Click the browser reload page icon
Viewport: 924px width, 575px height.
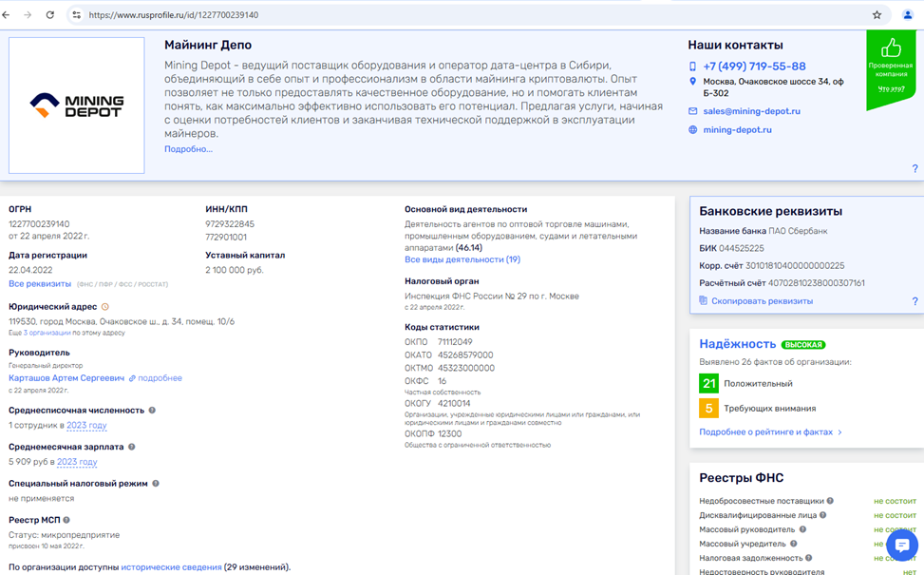pos(50,15)
